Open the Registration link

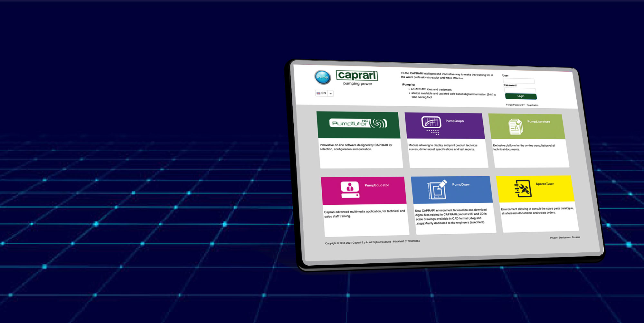tap(533, 105)
